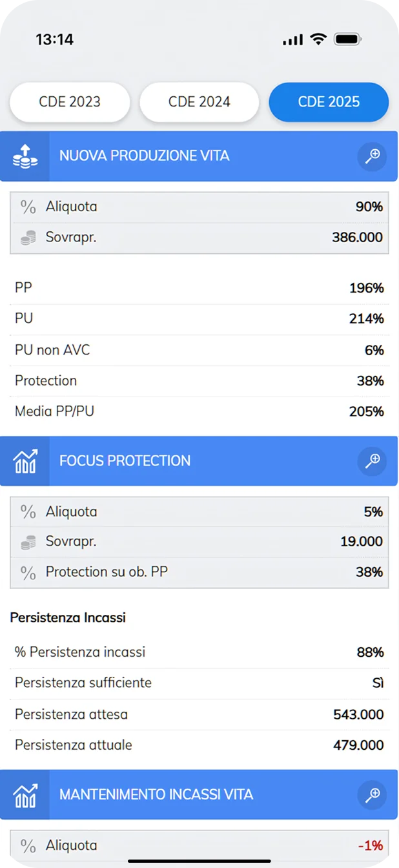Image resolution: width=399 pixels, height=868 pixels.
Task: Open magnifier in Mantenimento Incassi Vita header
Action: (x=372, y=794)
